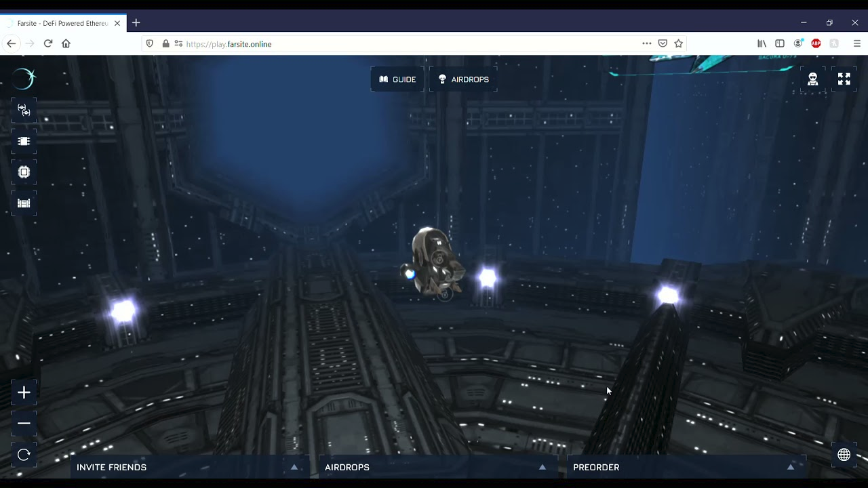The image size is (868, 488).
Task: Zoom out with the minus button
Action: click(x=24, y=424)
